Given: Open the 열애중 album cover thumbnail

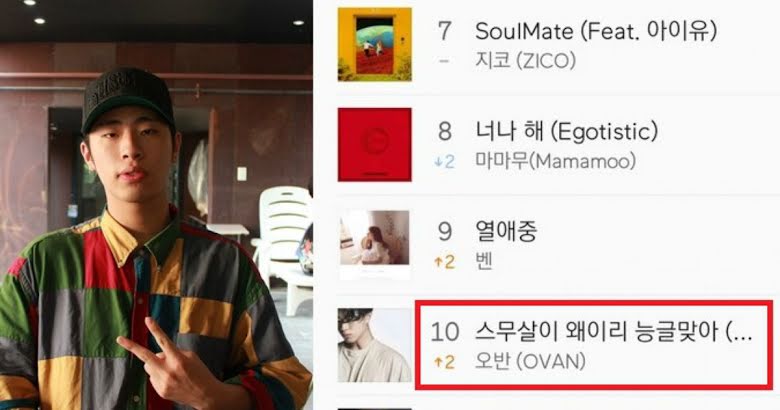Looking at the screenshot, I should pos(375,244).
